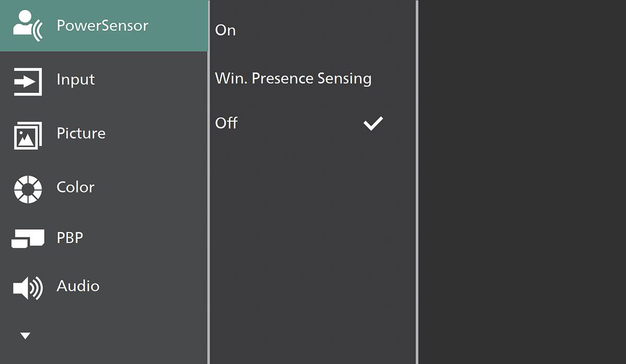Viewport: 626px width, 364px height.
Task: Open the Input menu label
Action: tap(76, 80)
